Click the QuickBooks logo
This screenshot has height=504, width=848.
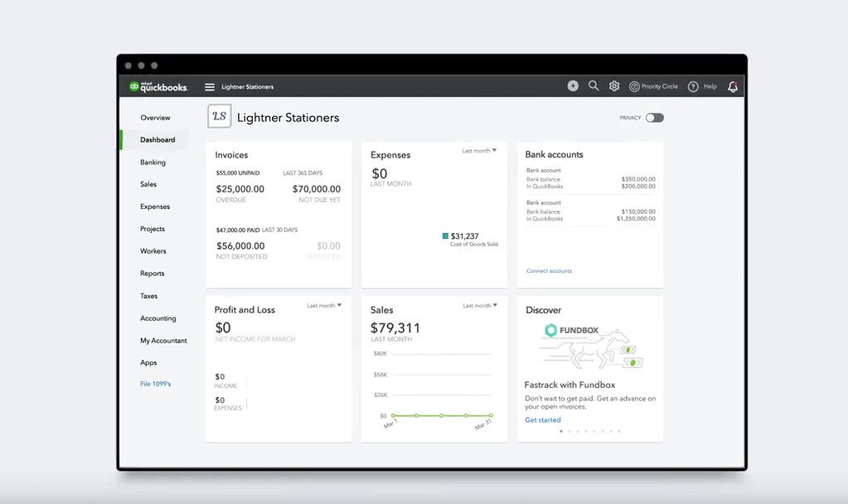click(158, 86)
